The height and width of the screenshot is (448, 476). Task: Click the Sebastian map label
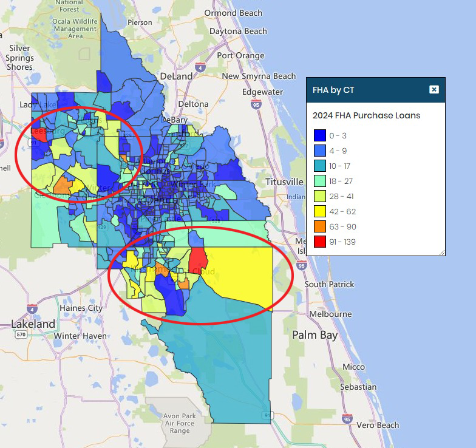point(358,387)
